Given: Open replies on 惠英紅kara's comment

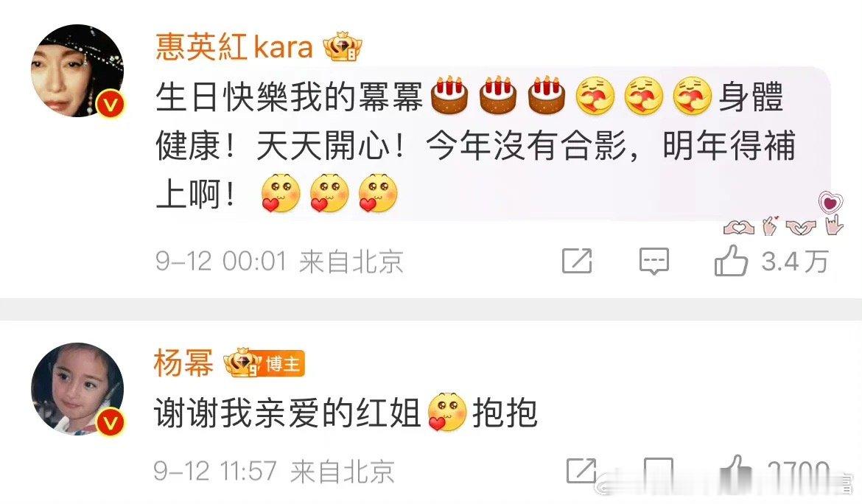Looking at the screenshot, I should click(653, 261).
